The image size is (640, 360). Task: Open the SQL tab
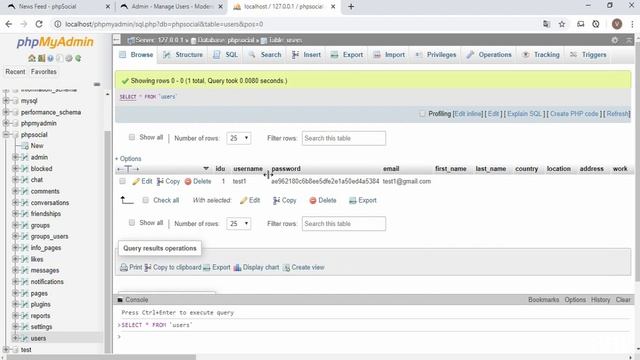[226, 55]
